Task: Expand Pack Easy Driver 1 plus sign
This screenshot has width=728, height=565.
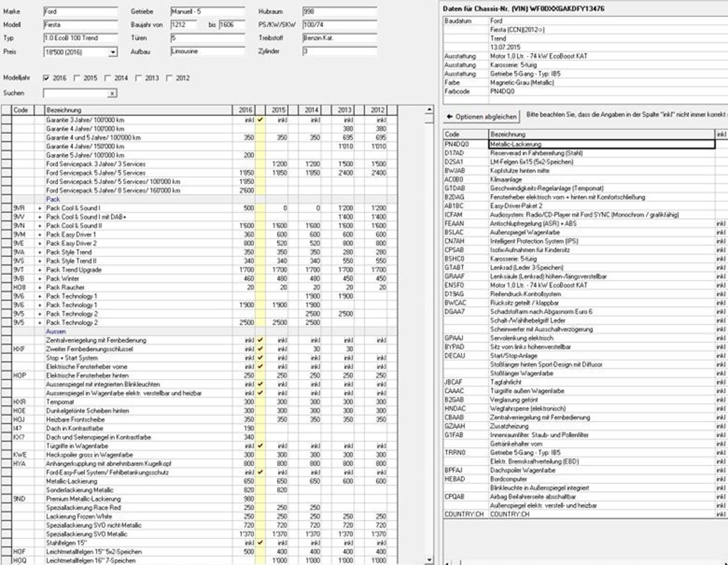Action: [40, 234]
